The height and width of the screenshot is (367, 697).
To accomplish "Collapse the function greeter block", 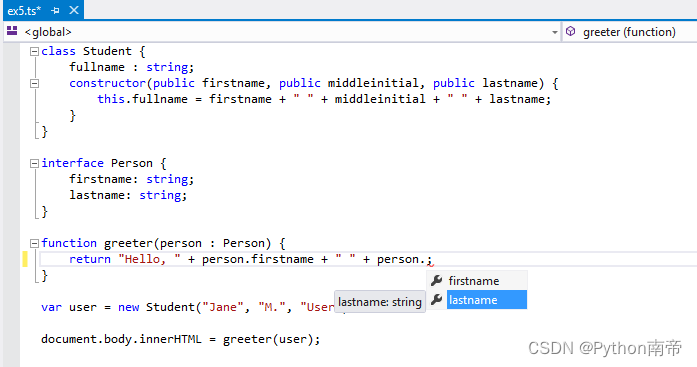I will tap(34, 243).
